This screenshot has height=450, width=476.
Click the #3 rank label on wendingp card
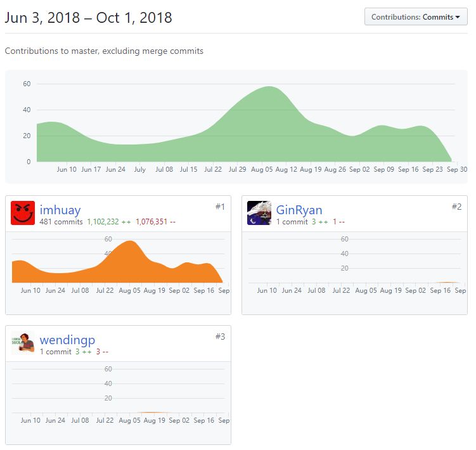(220, 337)
